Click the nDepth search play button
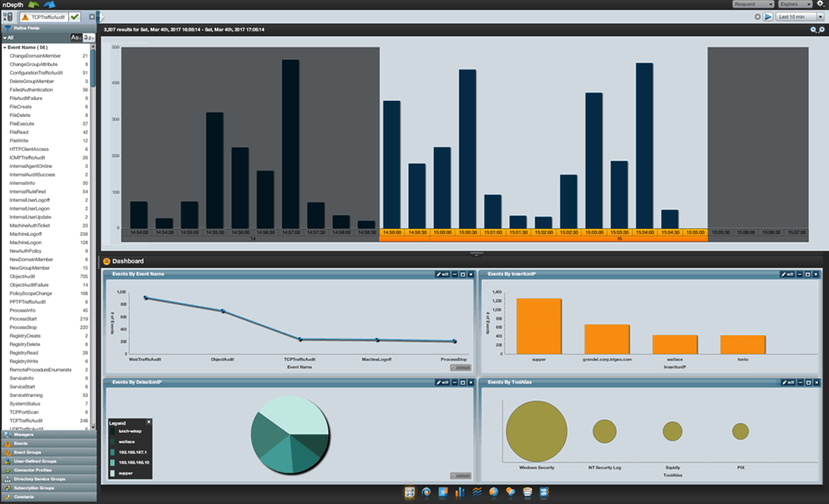Screen dimensions: 829x504 [768, 16]
